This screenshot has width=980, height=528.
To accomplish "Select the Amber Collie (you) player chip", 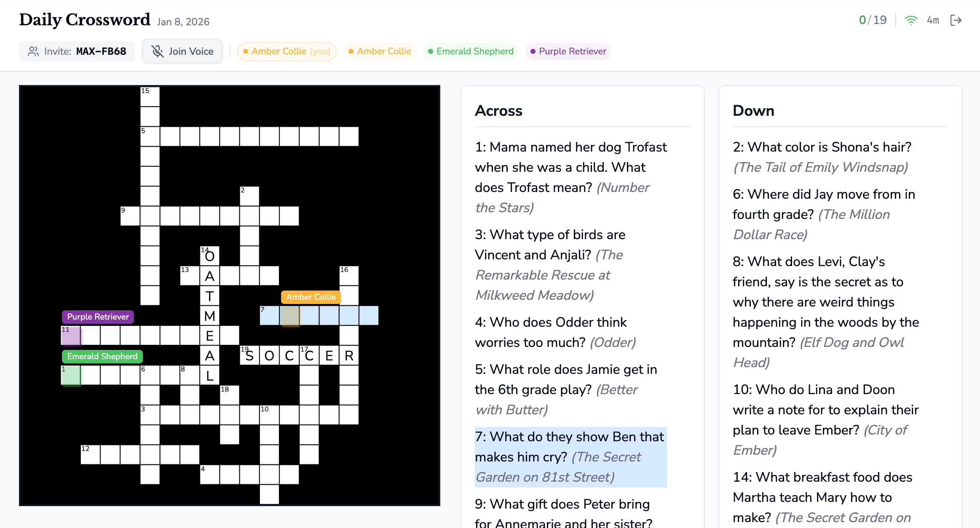I will tap(287, 51).
